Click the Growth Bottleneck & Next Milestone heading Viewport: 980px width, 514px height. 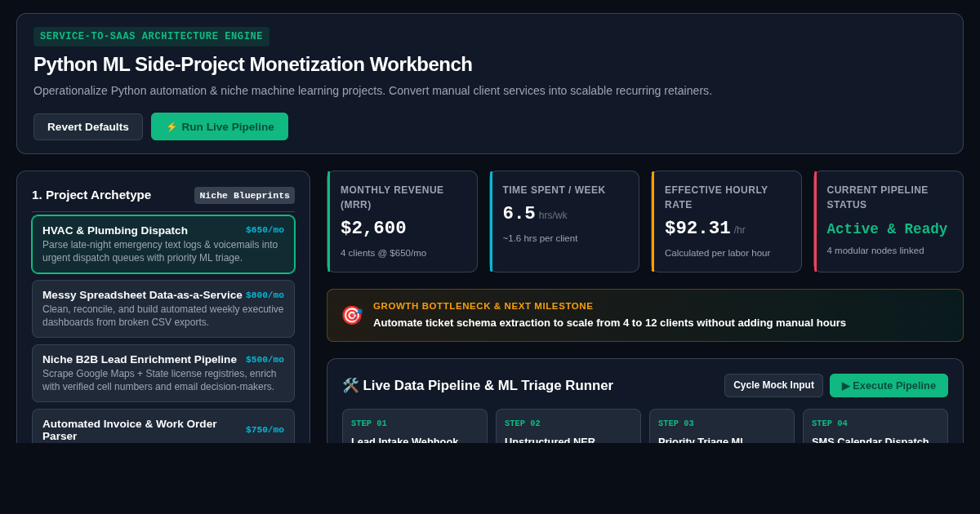pos(483,306)
